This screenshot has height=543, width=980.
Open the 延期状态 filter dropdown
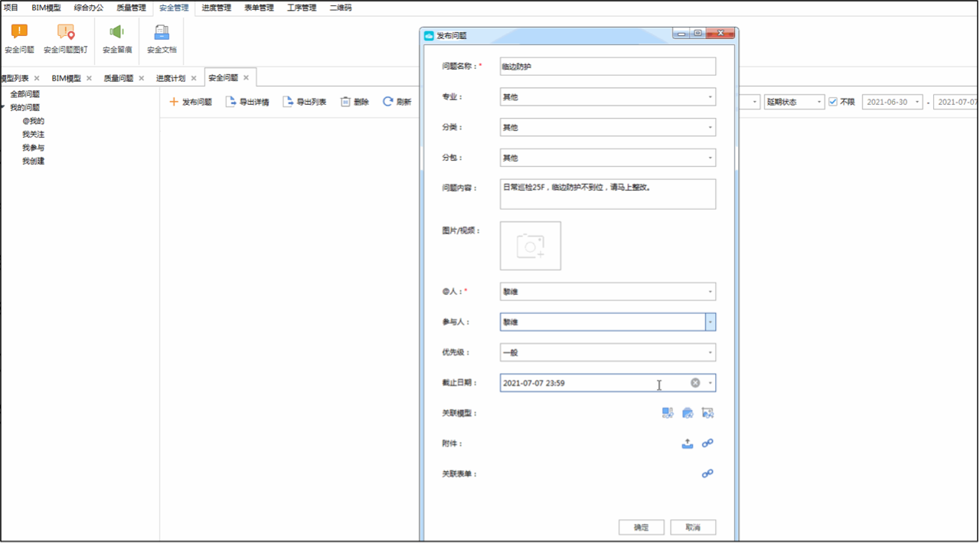click(x=794, y=102)
